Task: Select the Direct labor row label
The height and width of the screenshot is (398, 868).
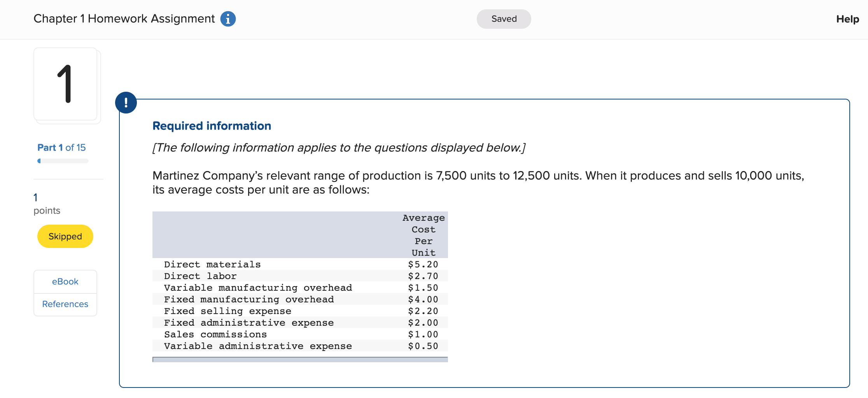Action: pos(200,276)
